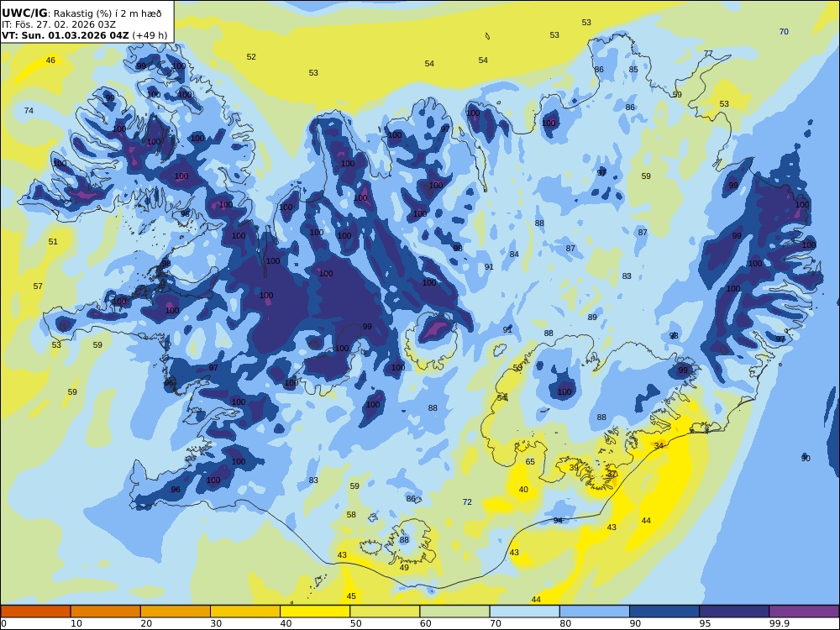Click the humidity value '34' on the map
Image resolution: width=840 pixels, height=630 pixels.
659,446
